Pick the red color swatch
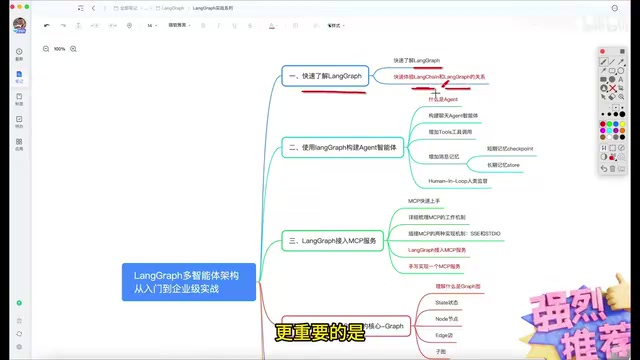This screenshot has width=640, height=360. 602,124
